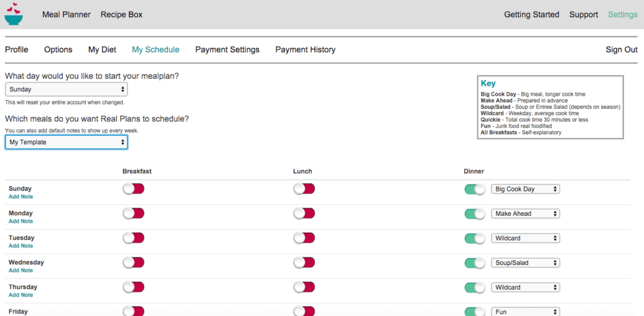Screen dimensions: 644x316
Task: Click Add Note under Wednesday
Action: (21, 271)
